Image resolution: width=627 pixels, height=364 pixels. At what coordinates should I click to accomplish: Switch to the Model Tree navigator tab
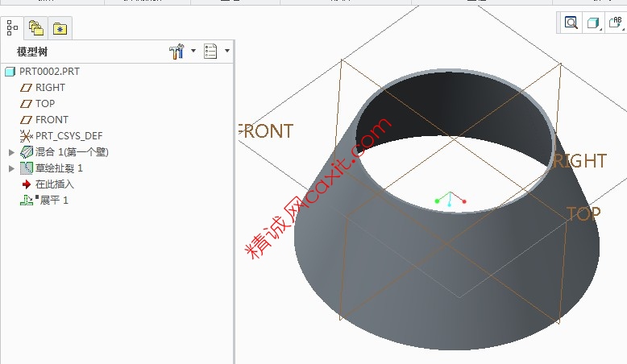click(12, 28)
